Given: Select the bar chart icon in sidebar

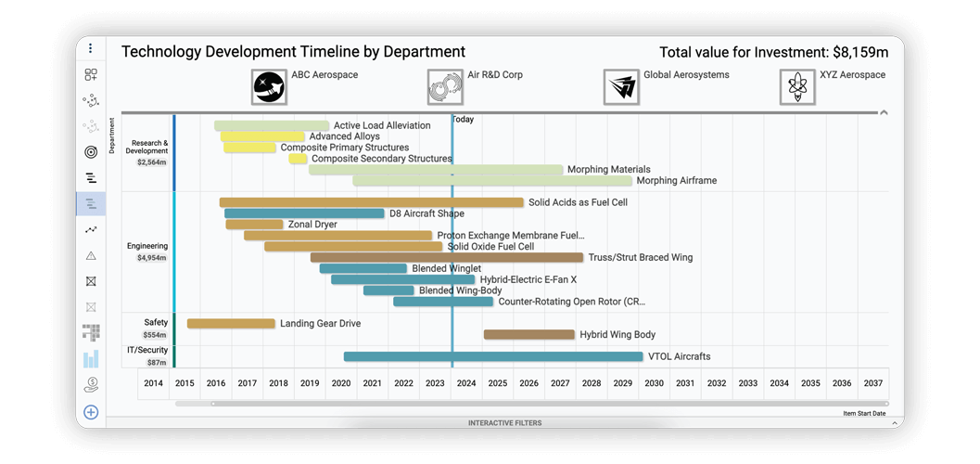Looking at the screenshot, I should tap(91, 358).
